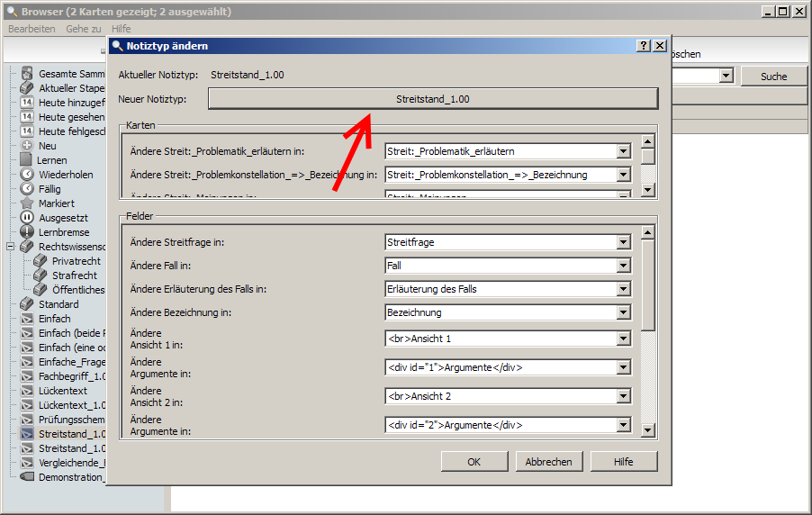This screenshot has height=515, width=812.
Task: Click the dialog's question mark help icon
Action: point(644,46)
